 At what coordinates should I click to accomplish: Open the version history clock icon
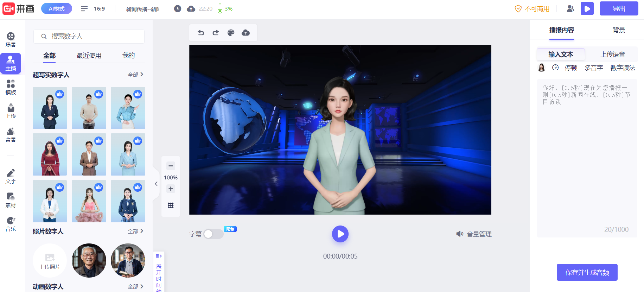click(x=178, y=9)
